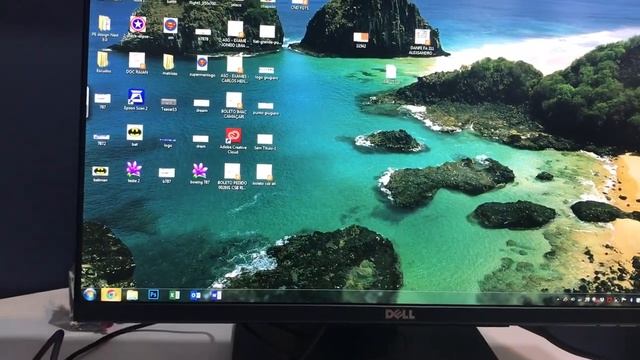Select the 'PS design Next' folder
Viewport: 640px width, 360px height.
click(x=104, y=28)
